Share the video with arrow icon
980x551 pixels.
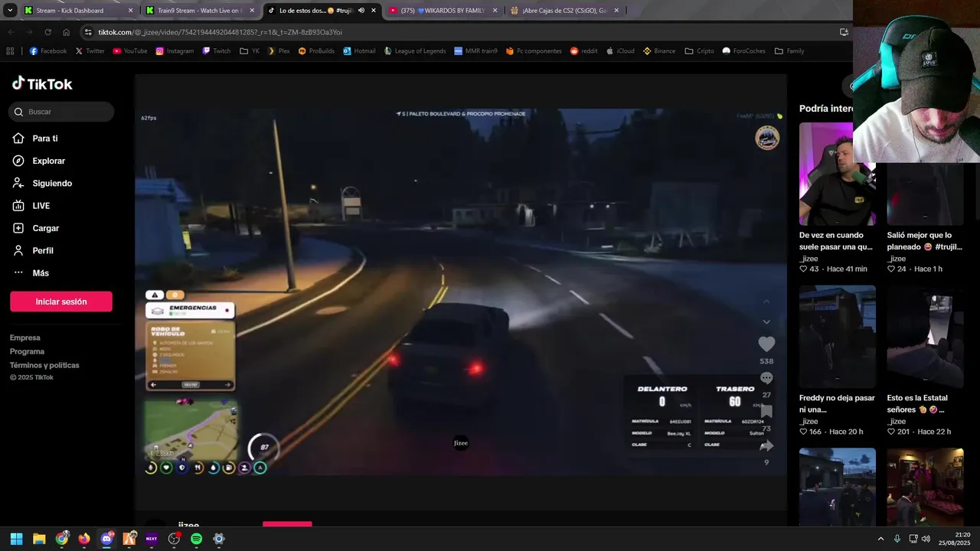(766, 445)
